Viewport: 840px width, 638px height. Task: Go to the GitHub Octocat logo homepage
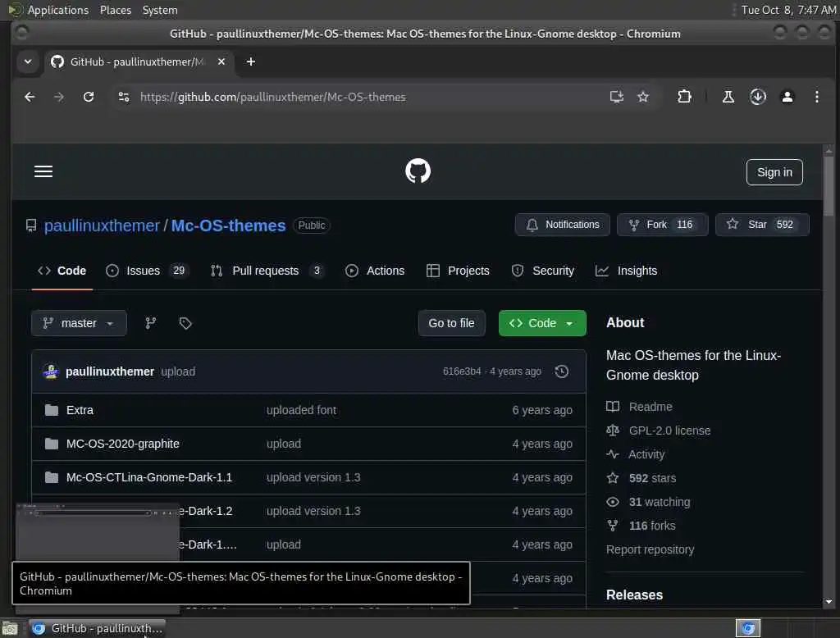coord(418,171)
